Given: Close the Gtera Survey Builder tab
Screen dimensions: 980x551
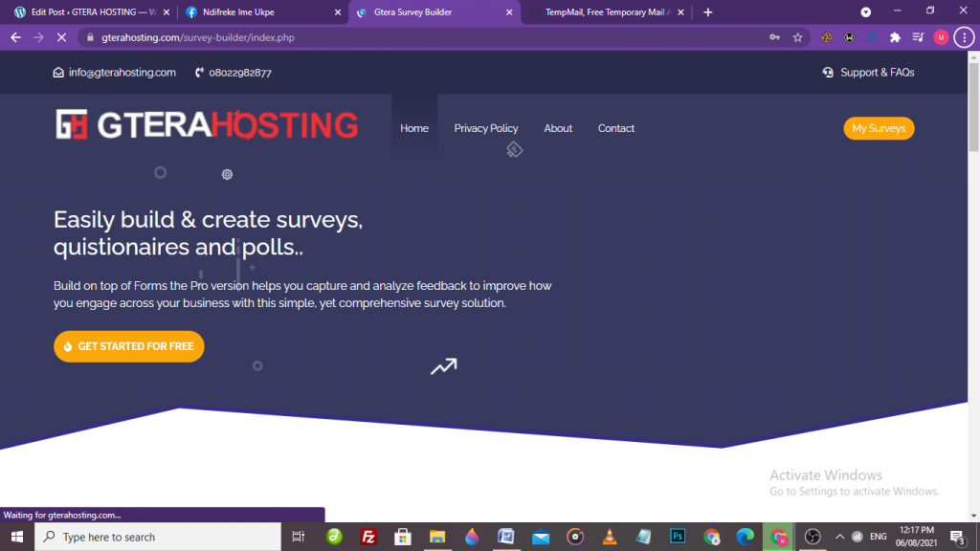Looking at the screenshot, I should tap(509, 11).
